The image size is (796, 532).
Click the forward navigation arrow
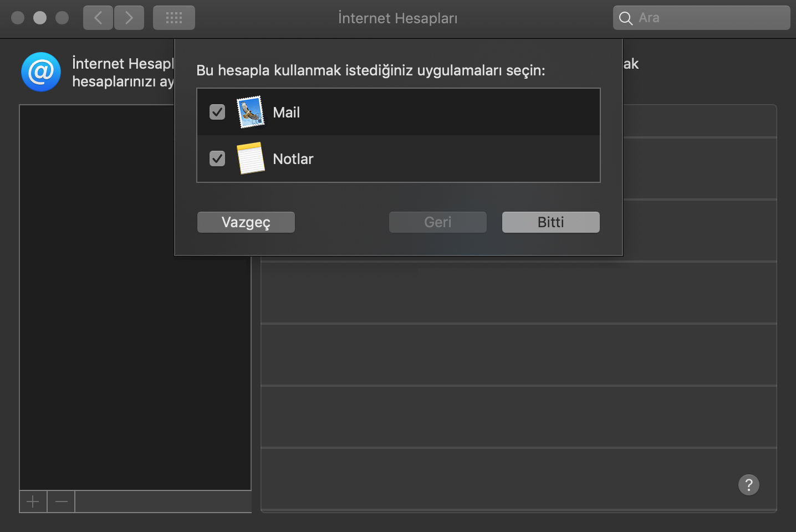tap(129, 18)
